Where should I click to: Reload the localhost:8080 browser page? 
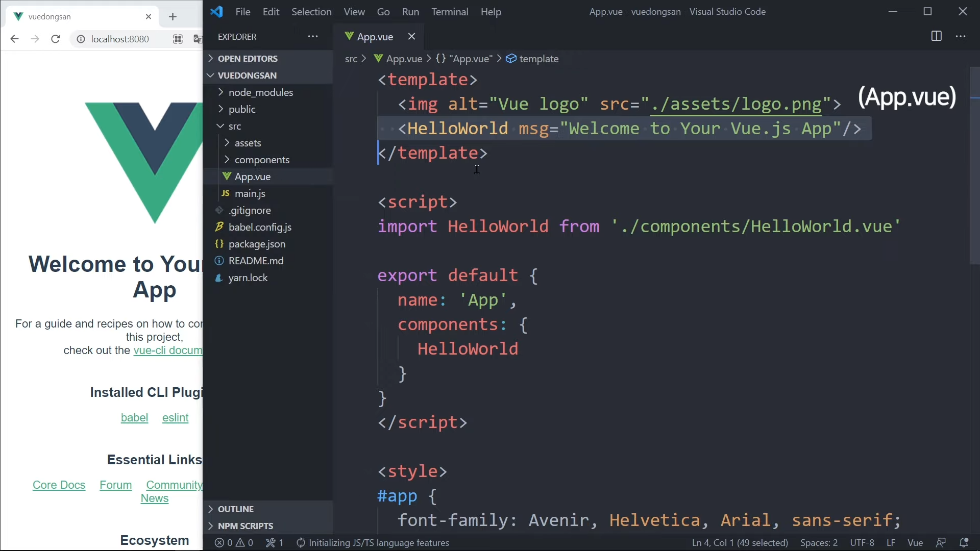(x=56, y=39)
